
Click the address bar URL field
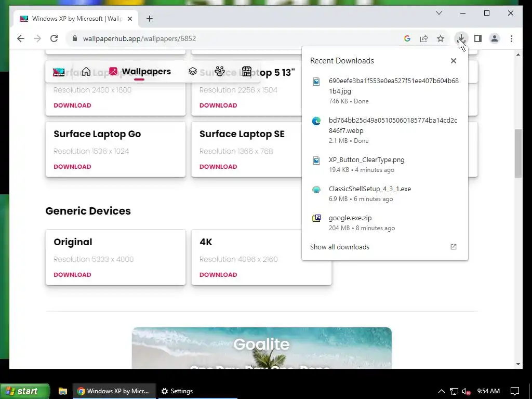coord(234,38)
